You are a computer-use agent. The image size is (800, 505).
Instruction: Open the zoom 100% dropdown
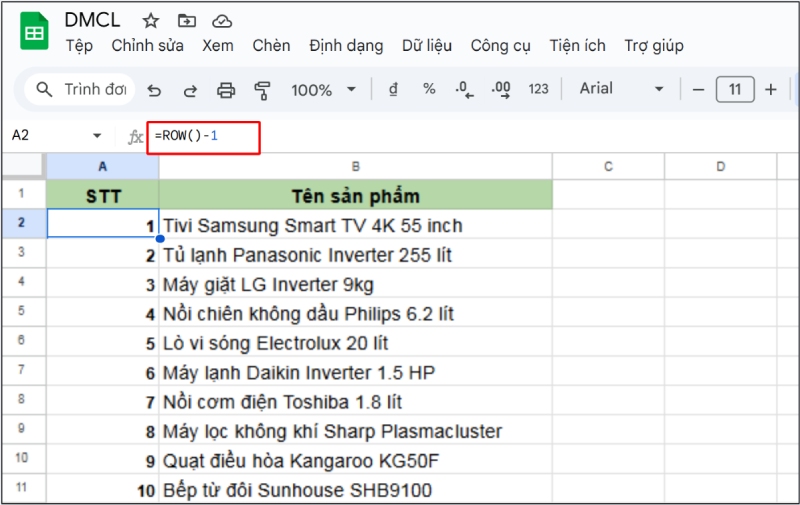click(x=323, y=90)
